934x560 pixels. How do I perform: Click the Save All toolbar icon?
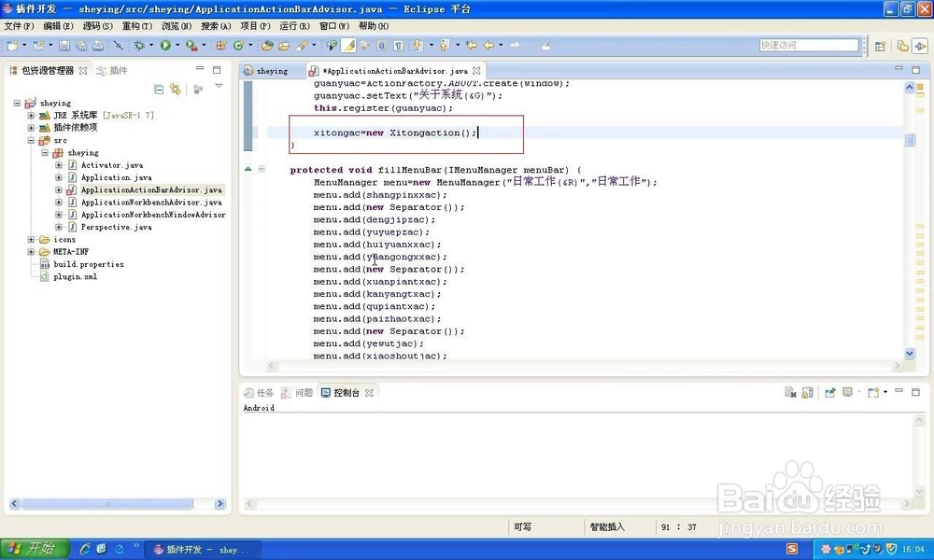(81, 45)
